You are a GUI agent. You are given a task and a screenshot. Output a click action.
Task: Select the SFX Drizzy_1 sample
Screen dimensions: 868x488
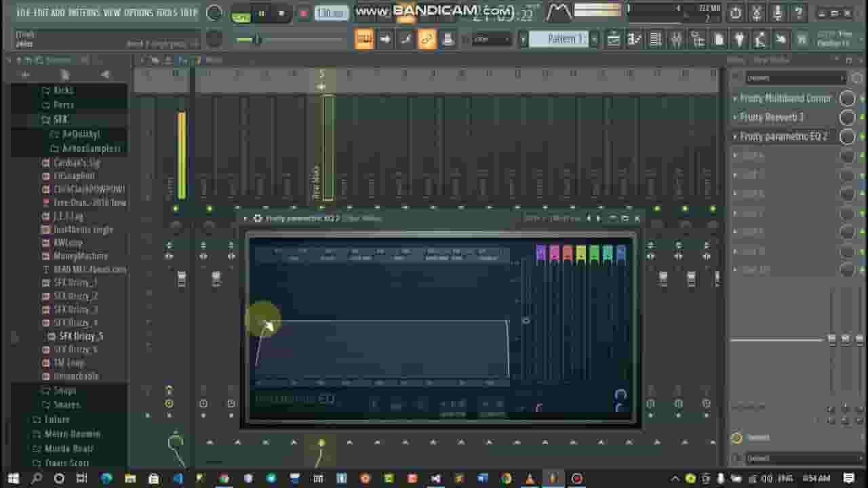click(75, 283)
